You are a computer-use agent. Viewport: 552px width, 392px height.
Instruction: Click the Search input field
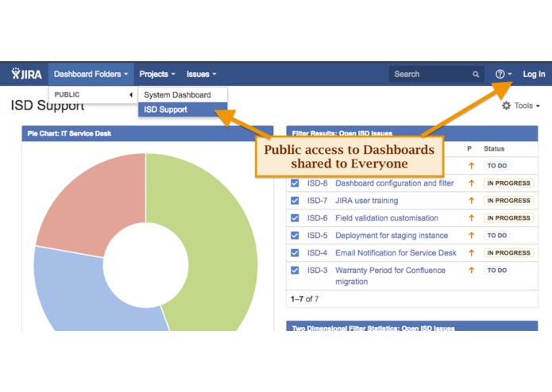(436, 74)
